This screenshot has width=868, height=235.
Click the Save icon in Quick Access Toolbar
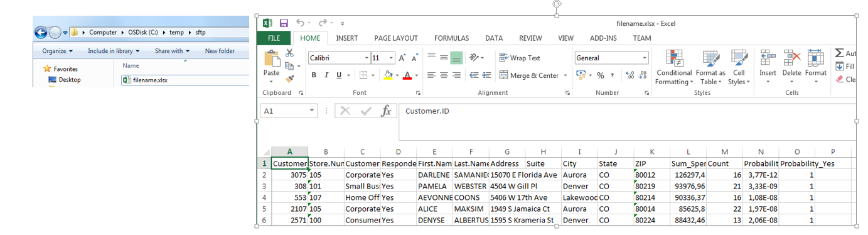click(x=284, y=23)
